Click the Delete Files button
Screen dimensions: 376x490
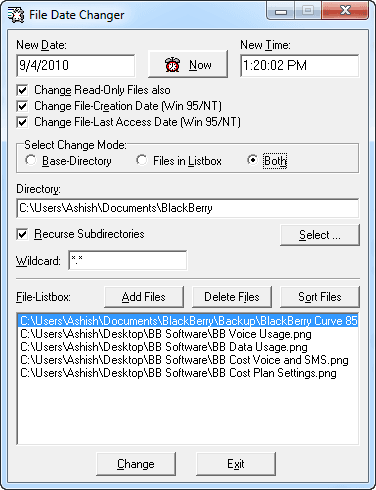coord(232,297)
